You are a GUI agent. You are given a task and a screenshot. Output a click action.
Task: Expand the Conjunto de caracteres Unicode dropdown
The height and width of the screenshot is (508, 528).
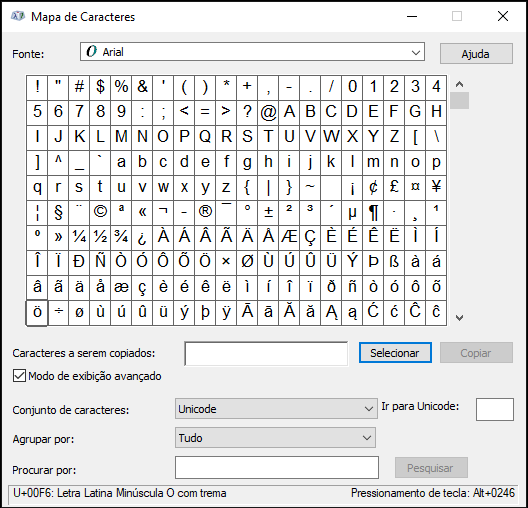tap(276, 409)
